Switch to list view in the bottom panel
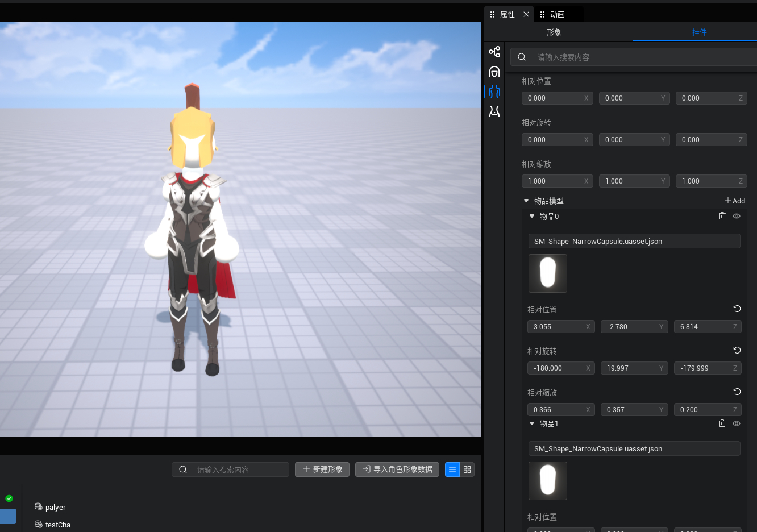 [x=452, y=469]
